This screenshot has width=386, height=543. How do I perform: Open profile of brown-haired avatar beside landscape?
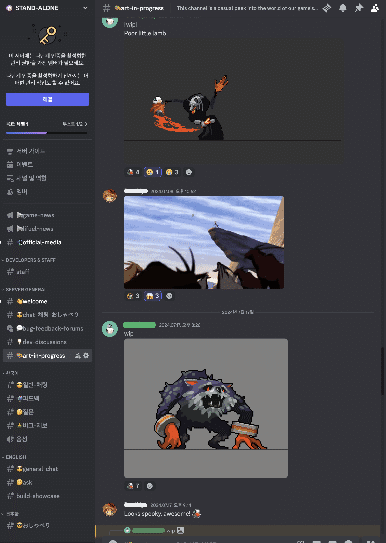110,196
